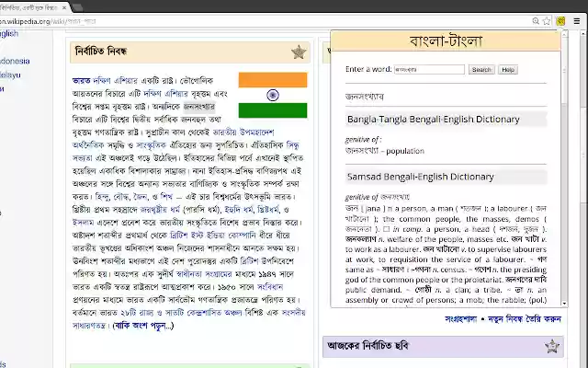
Task: Open the জৈন link
Action: [x=141, y=196]
